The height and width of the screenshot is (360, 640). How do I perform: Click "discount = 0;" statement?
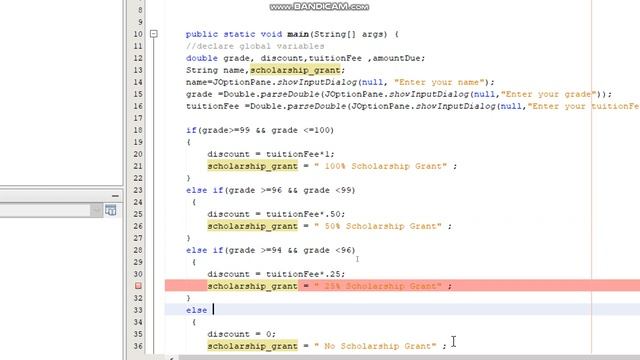click(x=241, y=334)
